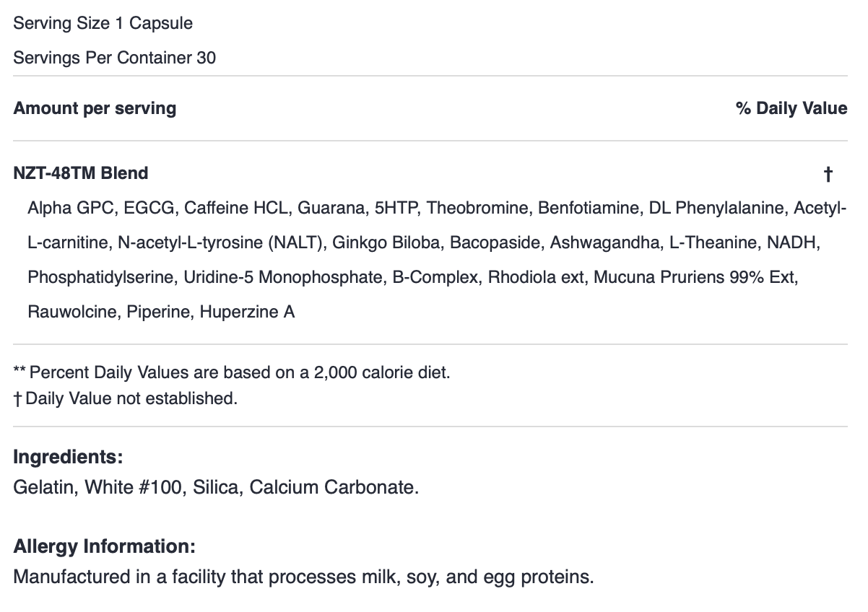868x612 pixels.
Task: Click the Gelatin, White #100 ingredients line
Action: pyautogui.click(x=216, y=488)
